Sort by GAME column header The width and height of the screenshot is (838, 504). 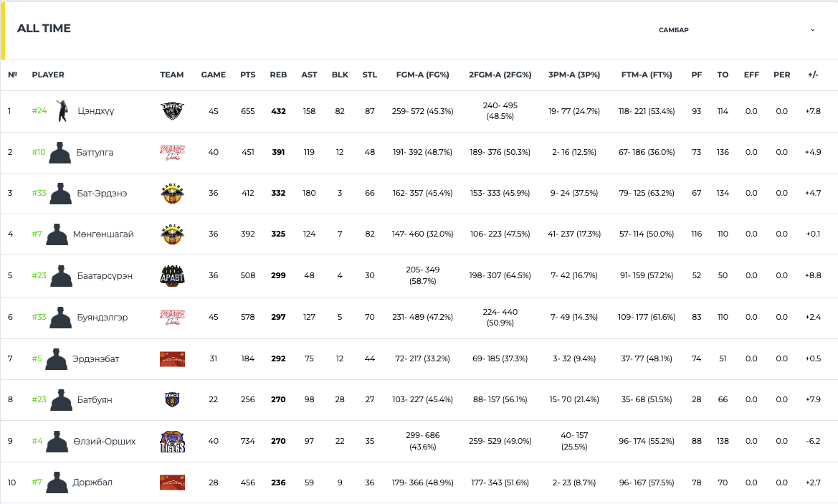pyautogui.click(x=213, y=75)
